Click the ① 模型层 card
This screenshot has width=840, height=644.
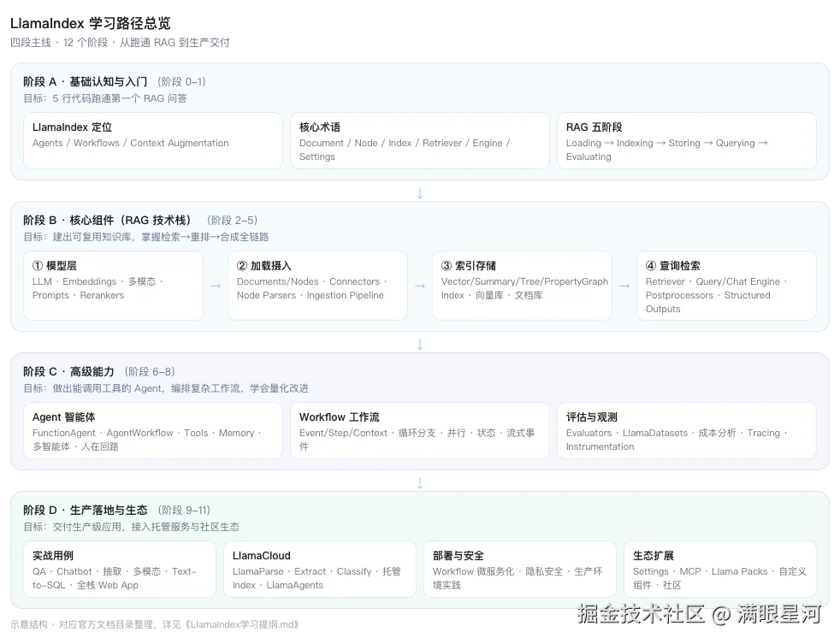[114, 286]
